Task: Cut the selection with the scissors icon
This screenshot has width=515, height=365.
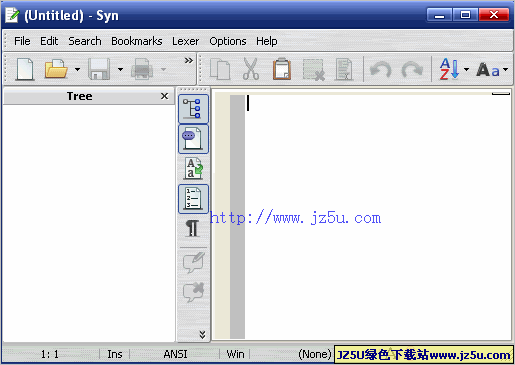Action: click(251, 69)
